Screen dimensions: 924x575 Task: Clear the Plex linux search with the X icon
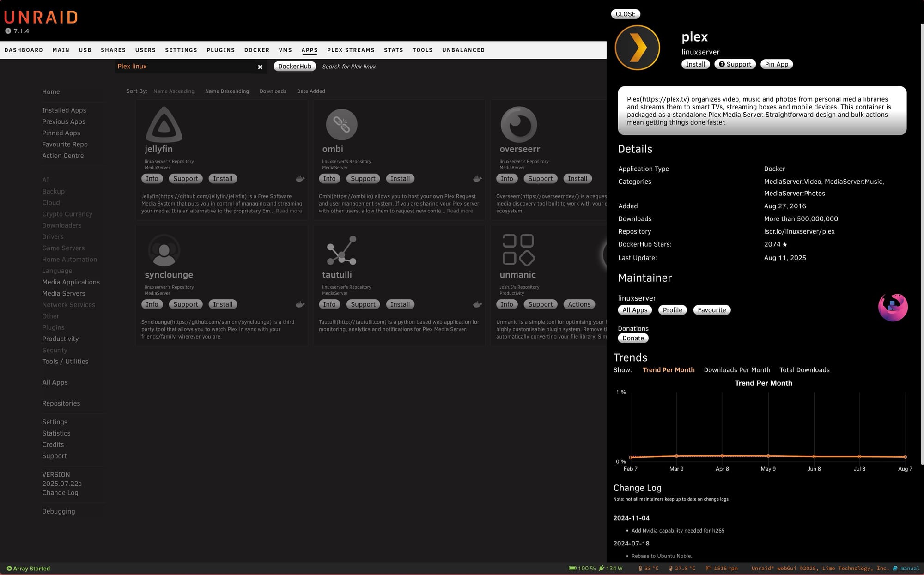click(260, 67)
